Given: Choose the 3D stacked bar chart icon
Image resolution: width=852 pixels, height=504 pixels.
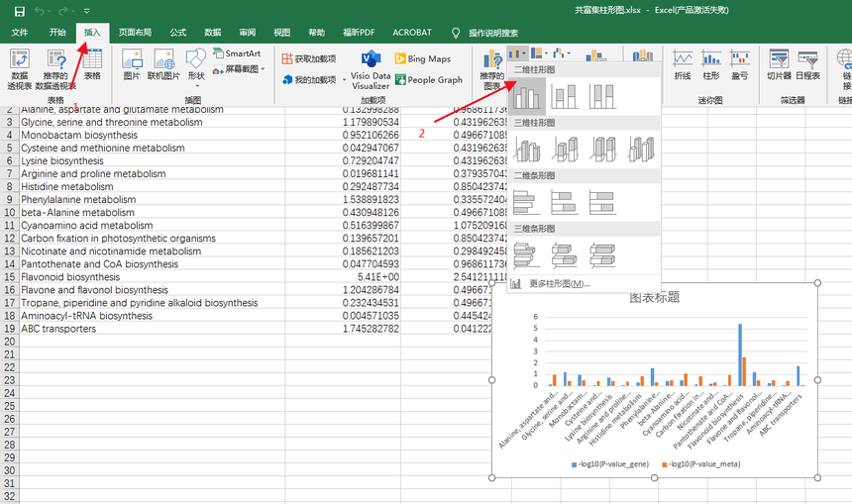Looking at the screenshot, I should pos(565,255).
